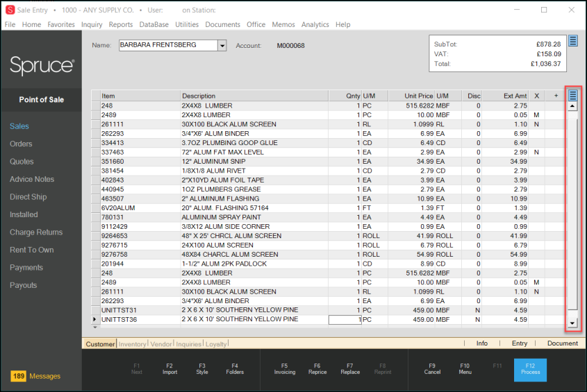The width and height of the screenshot is (587, 392).
Task: Click the Total value £1,036.37
Action: pos(545,64)
